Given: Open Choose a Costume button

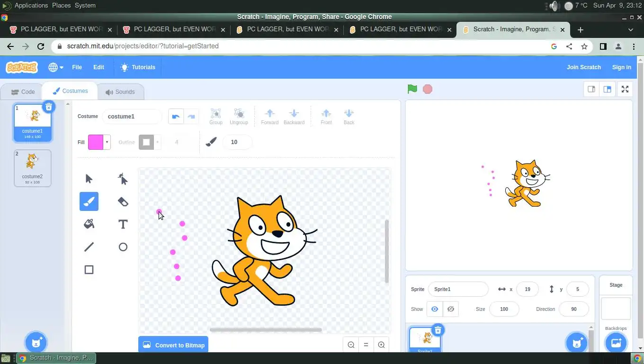Looking at the screenshot, I should [x=36, y=342].
